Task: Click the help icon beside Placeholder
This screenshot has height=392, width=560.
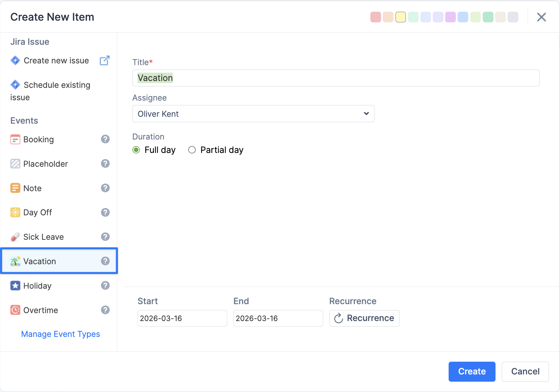Action: click(105, 164)
